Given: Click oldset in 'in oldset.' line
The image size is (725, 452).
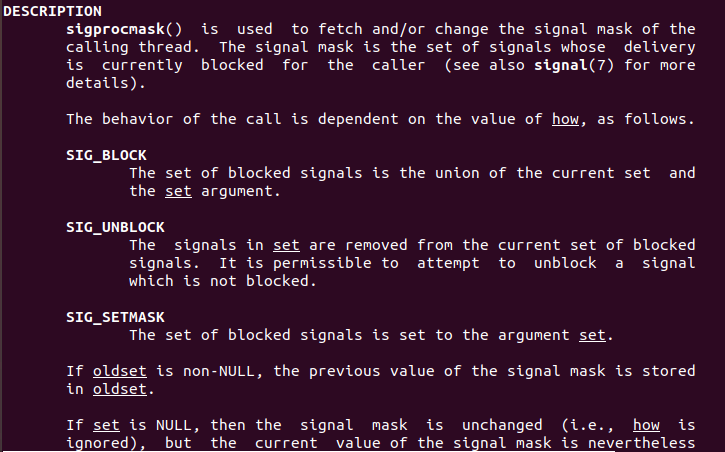Looking at the screenshot, I should click(120, 390).
